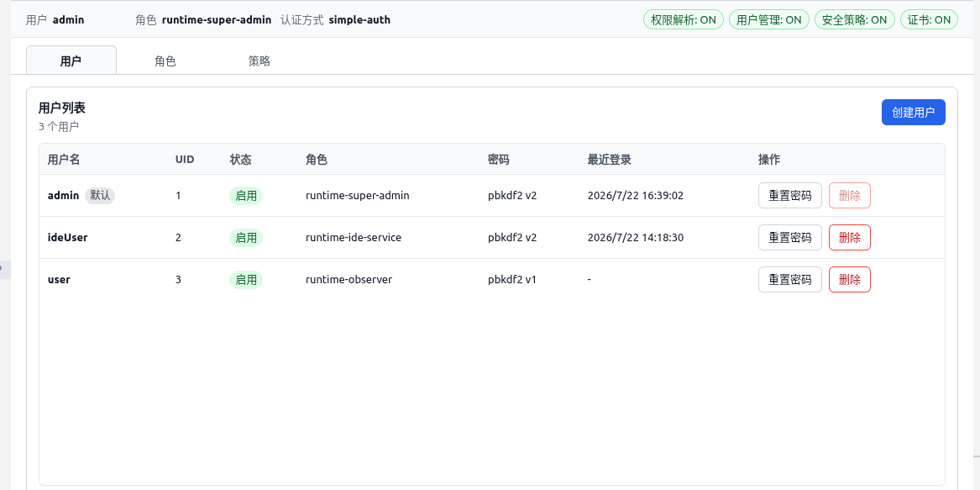
Task: Click the 用户名 column header
Action: coord(64,160)
